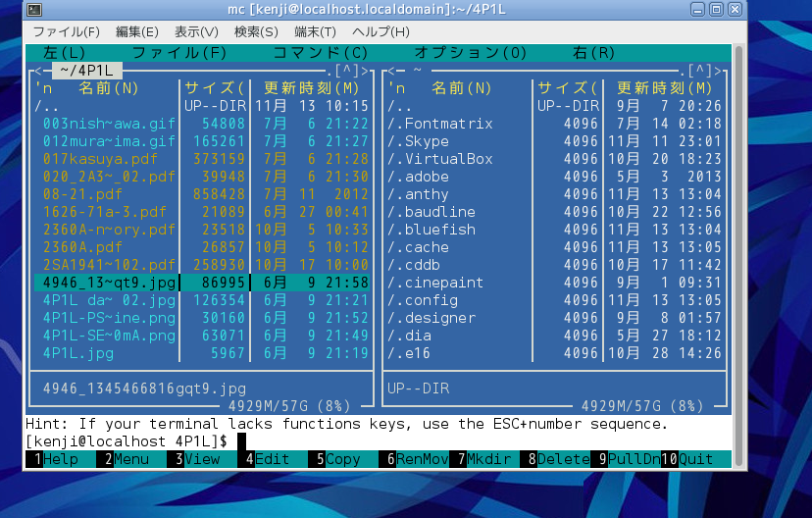Image resolution: width=812 pixels, height=518 pixels.
Task: Toggle hidden files dot indicator in right panel
Action: pyautogui.click(x=682, y=71)
